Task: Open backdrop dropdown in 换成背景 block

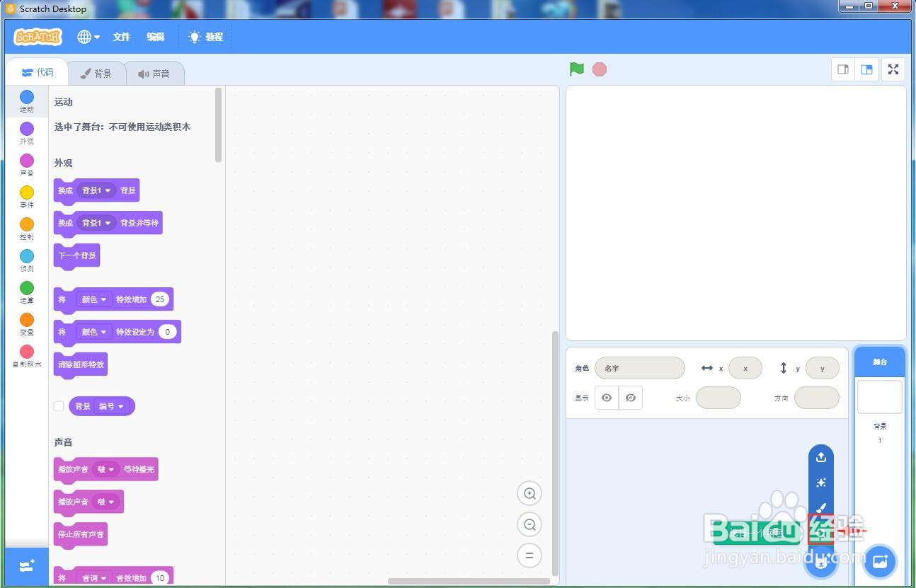Action: coord(96,190)
